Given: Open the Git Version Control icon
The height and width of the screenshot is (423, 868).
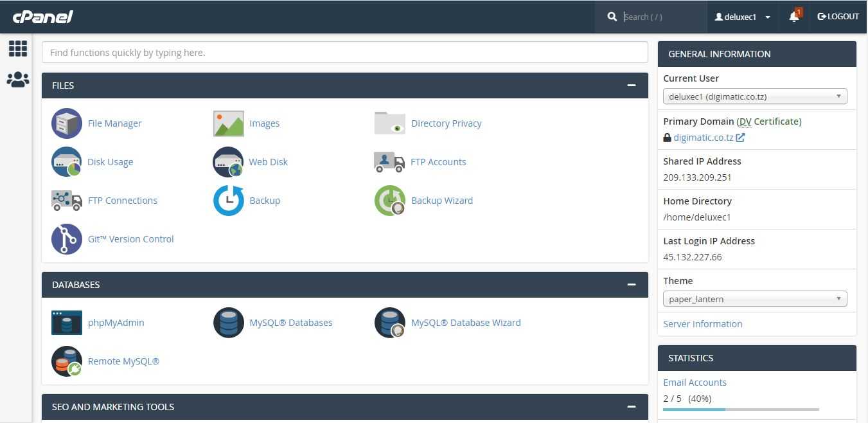Looking at the screenshot, I should (67, 239).
